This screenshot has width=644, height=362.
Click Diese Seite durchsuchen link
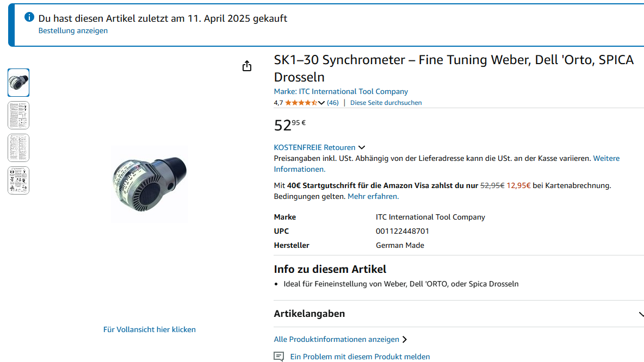[x=386, y=103]
